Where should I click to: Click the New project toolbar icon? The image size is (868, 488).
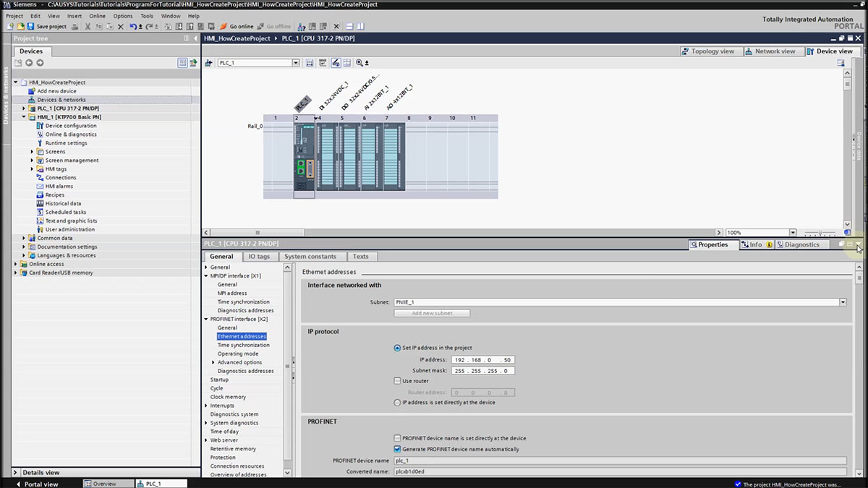[x=10, y=26]
